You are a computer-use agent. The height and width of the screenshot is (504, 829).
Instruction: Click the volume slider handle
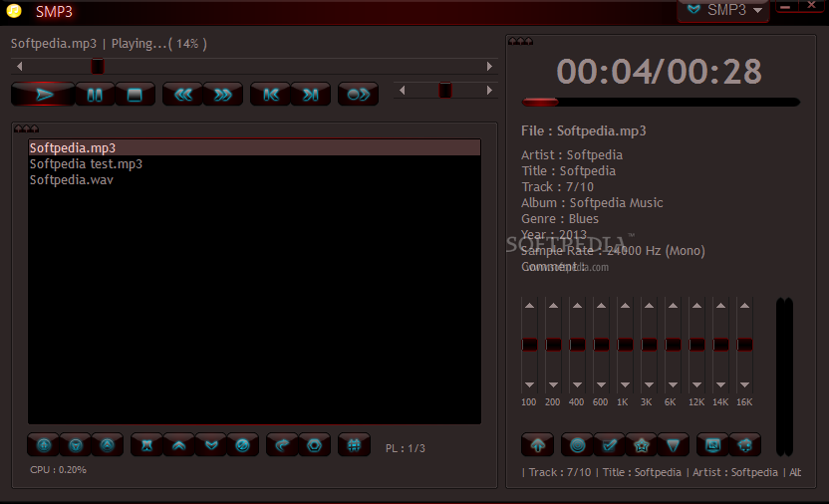click(445, 91)
